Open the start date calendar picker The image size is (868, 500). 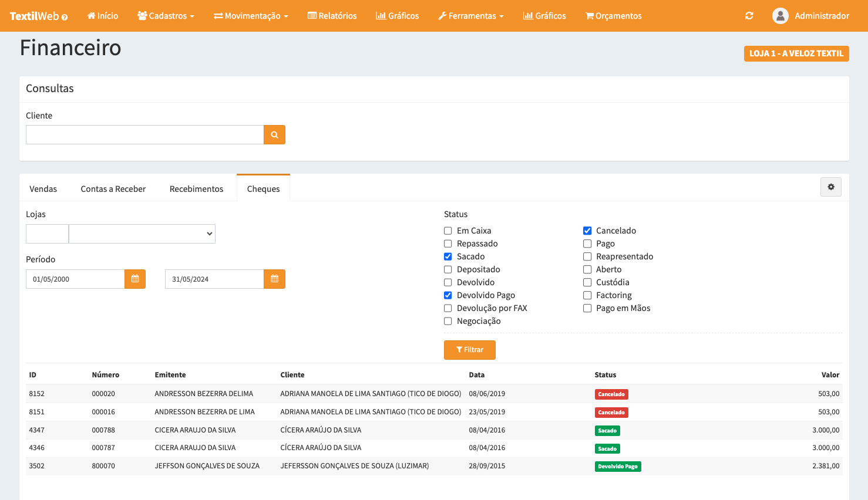click(135, 279)
